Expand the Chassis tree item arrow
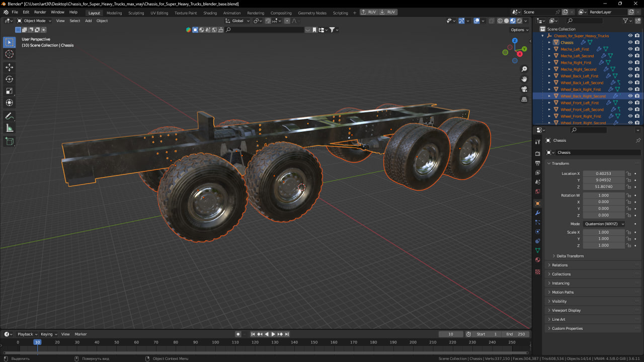 [x=549, y=42]
